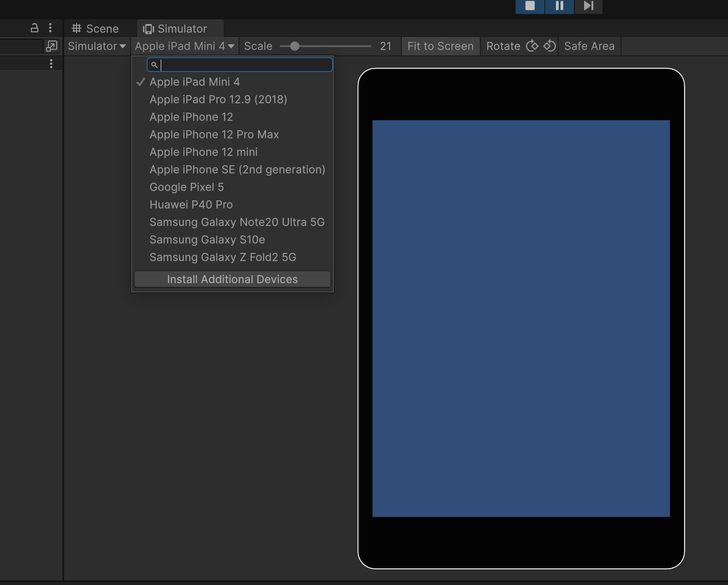Select Apple iPhone SE (2nd generation)
This screenshot has height=585, width=728.
[233, 170]
